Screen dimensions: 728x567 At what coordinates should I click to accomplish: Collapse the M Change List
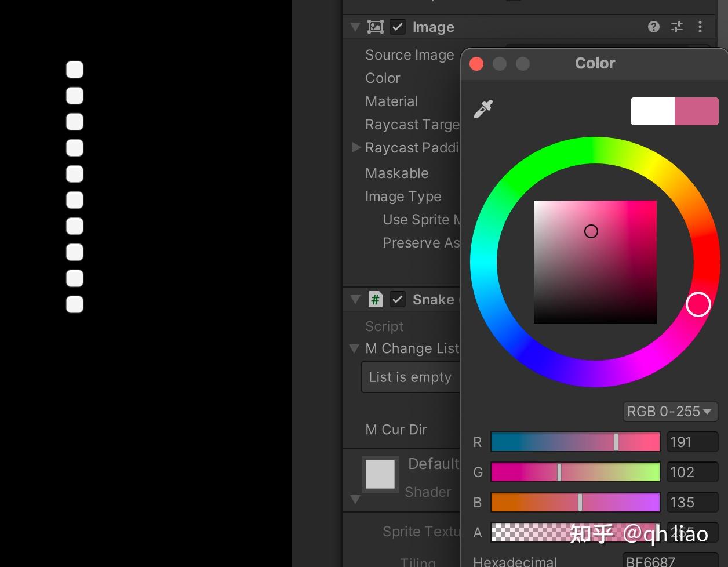coord(354,348)
